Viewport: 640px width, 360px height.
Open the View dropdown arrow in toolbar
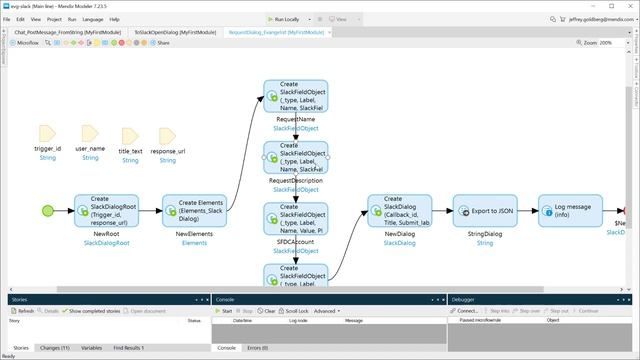pos(359,19)
